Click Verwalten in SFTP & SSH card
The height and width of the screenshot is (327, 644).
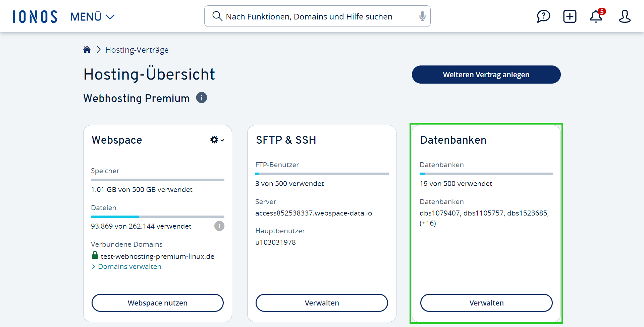322,303
